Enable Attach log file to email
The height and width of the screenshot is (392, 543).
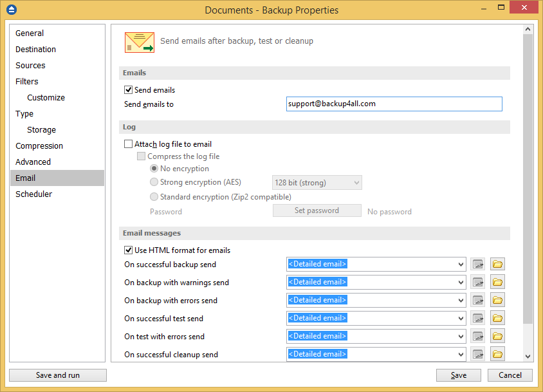[x=128, y=144]
